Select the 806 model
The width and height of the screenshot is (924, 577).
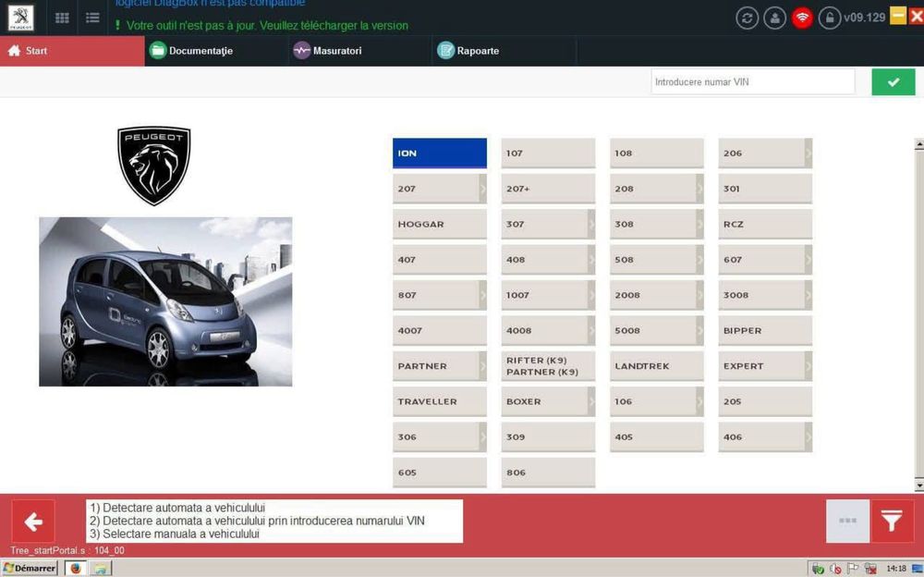pos(548,473)
